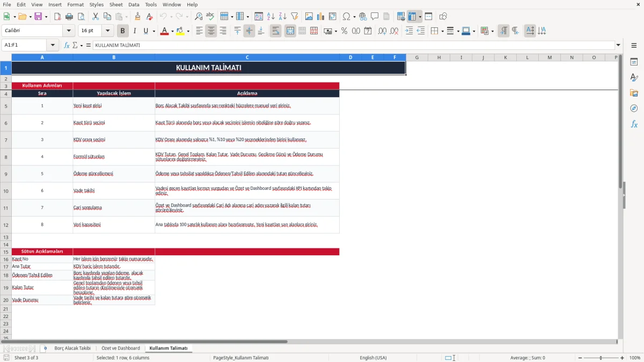
Task: Toggle Italic formatting
Action: [134, 31]
